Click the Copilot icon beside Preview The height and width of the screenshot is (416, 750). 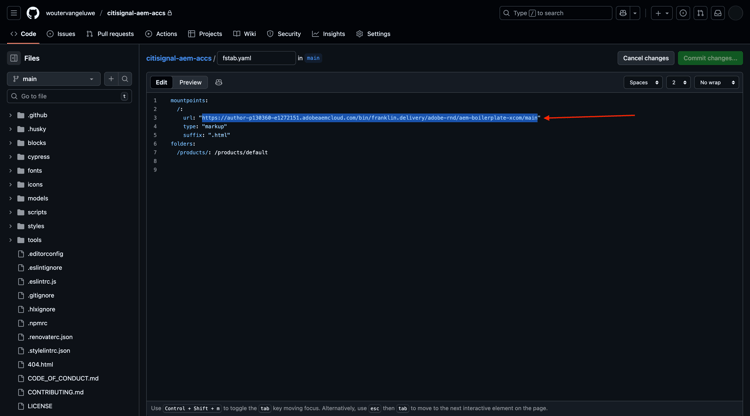[x=219, y=82]
